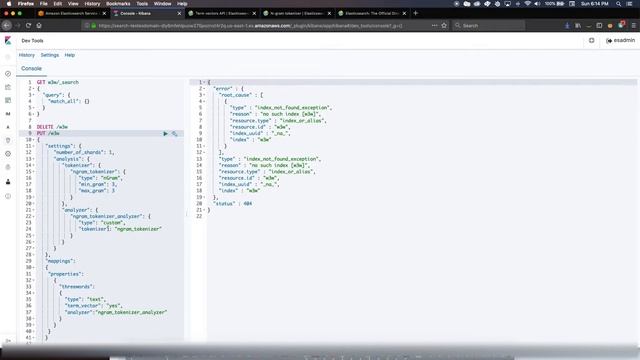Collapse code fold at line 2 in request editor
640x360 pixels.
[x=33, y=89]
